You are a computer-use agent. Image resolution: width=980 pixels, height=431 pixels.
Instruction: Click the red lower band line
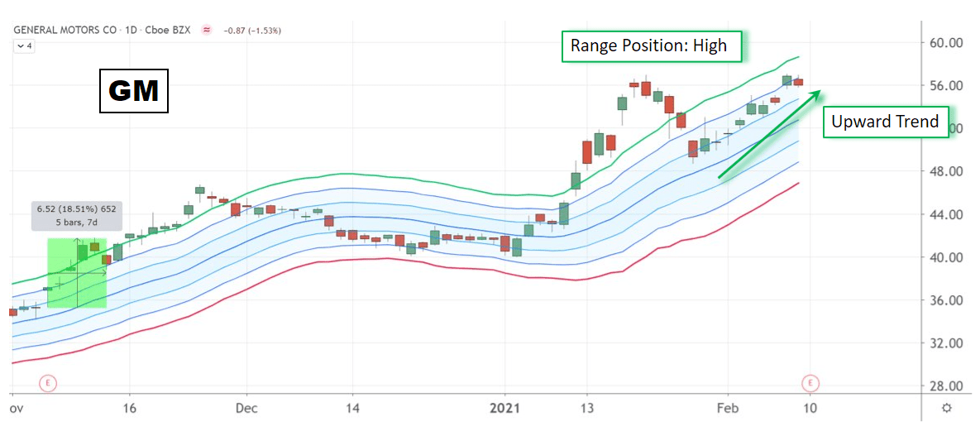point(414,266)
